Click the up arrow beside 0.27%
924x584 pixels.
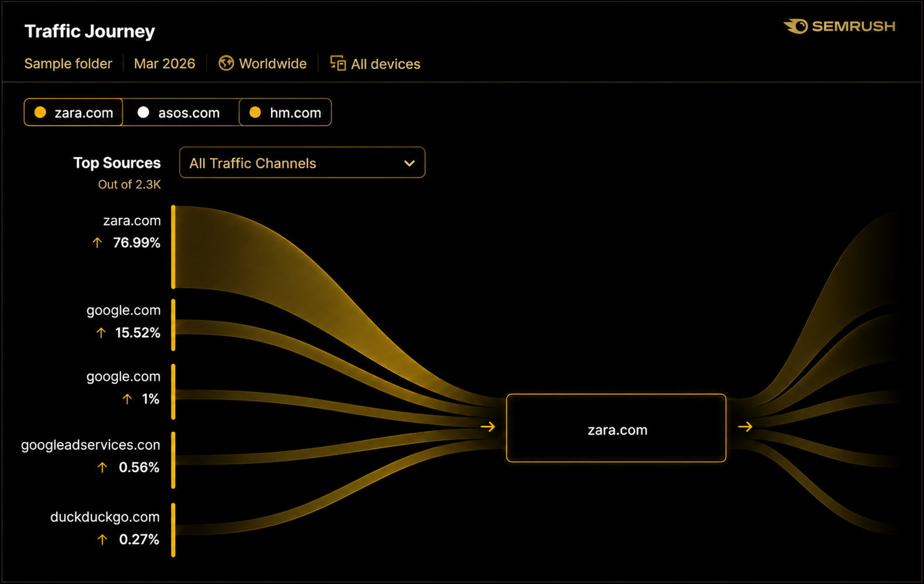(102, 539)
